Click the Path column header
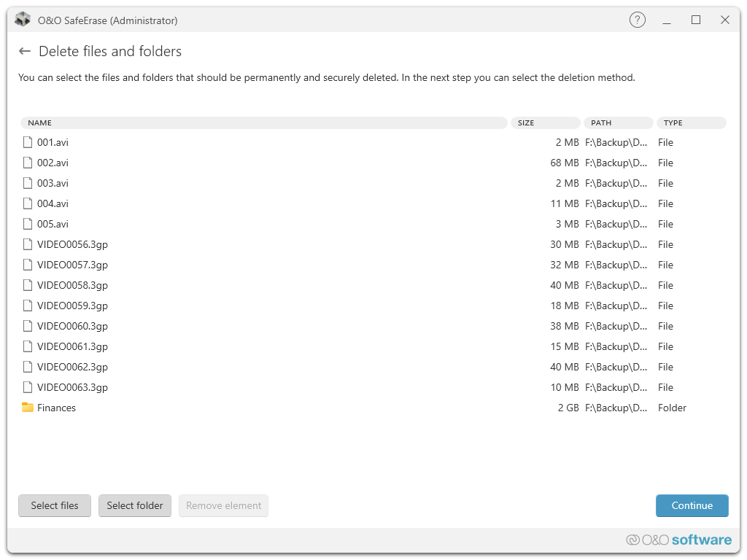 pos(618,123)
